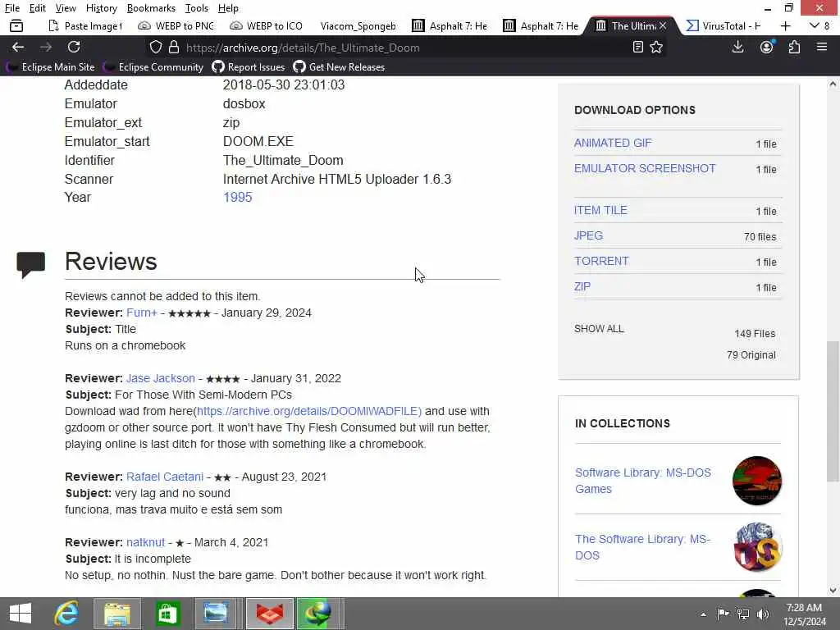Open Eclipse Main Site bookmark
Viewport: 840px width, 630px height.
point(51,67)
